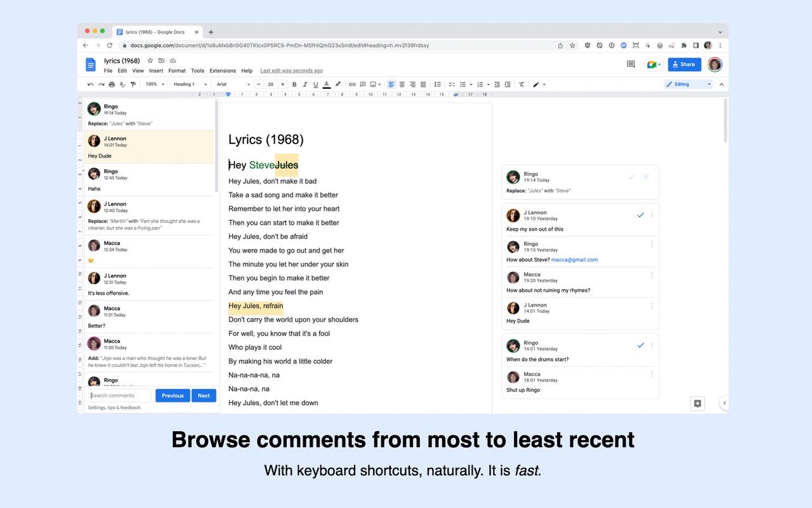The image size is (812, 508).
Task: Open the text color picker
Action: click(x=327, y=84)
